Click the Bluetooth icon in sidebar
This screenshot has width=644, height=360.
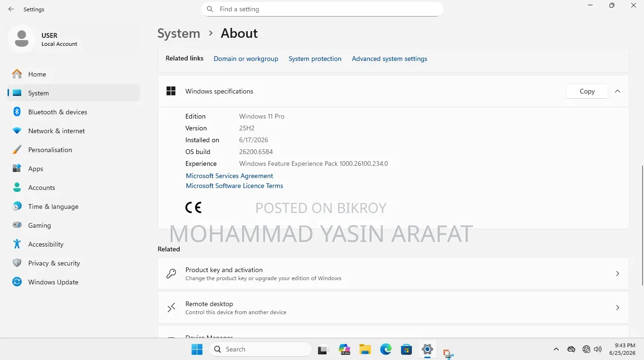tap(17, 112)
